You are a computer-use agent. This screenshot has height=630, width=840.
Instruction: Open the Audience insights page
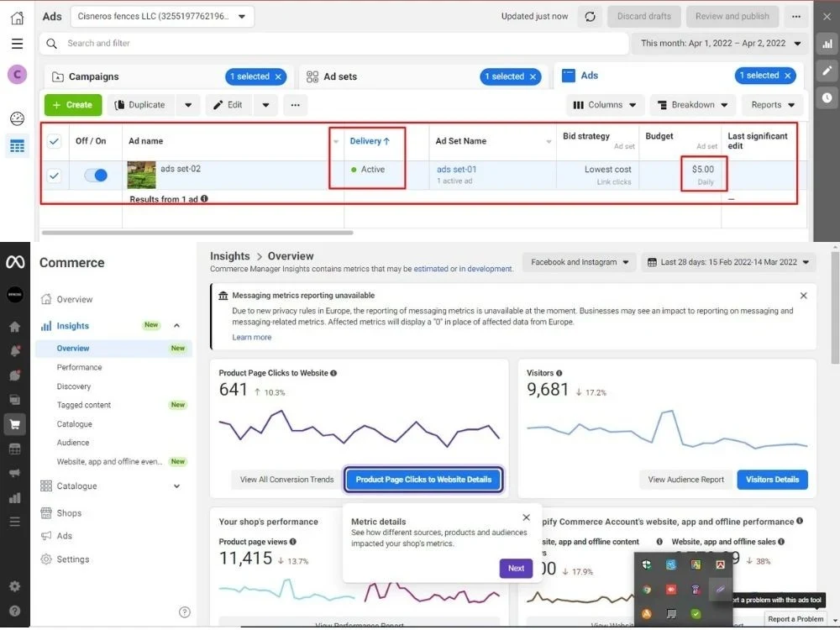(x=73, y=443)
